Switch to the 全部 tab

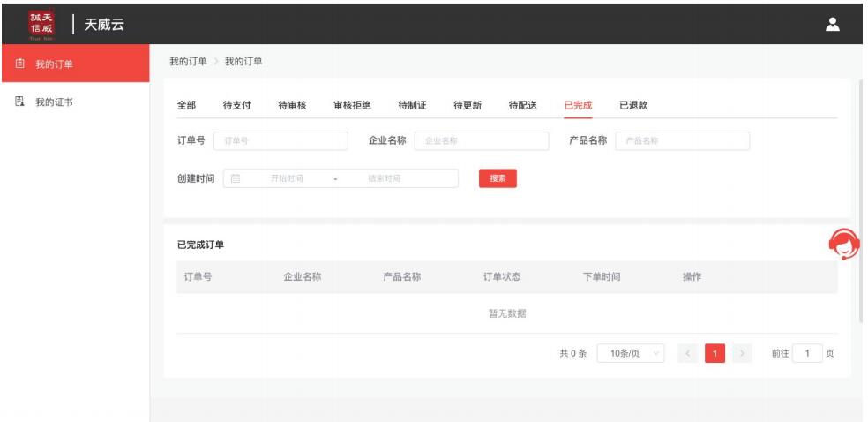pos(186,106)
